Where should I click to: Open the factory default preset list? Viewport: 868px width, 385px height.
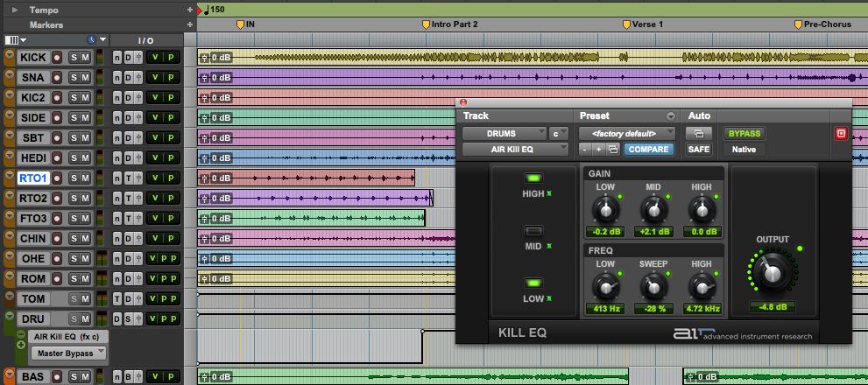627,133
